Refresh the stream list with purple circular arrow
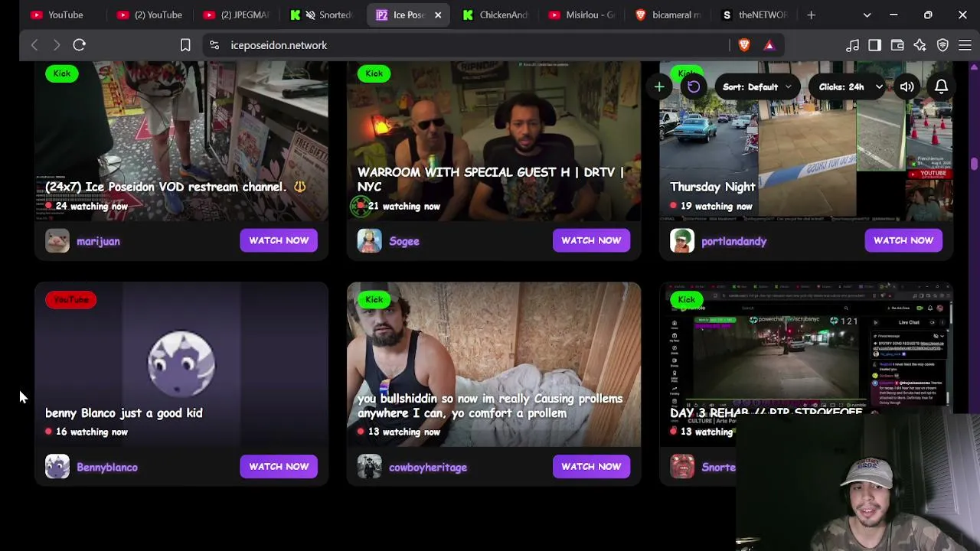 (694, 87)
